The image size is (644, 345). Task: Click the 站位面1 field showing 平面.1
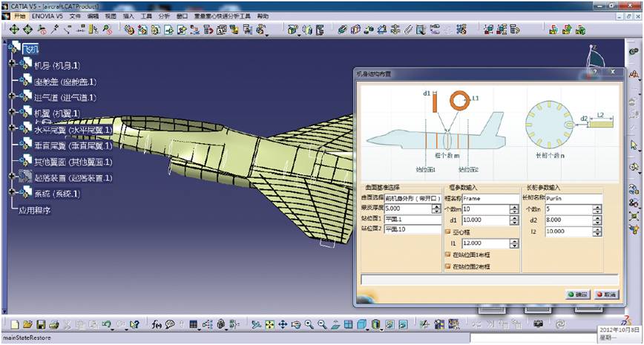[413, 220]
